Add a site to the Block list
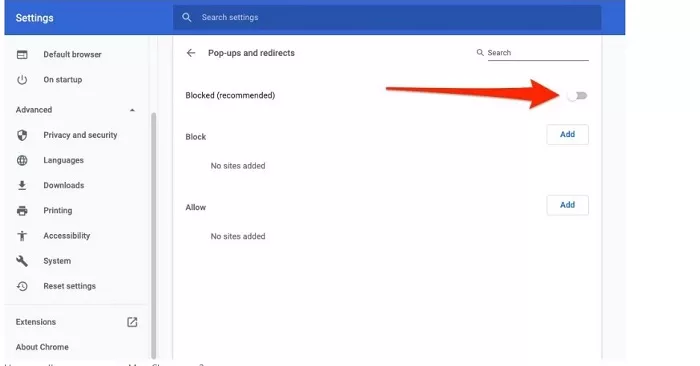 click(x=567, y=134)
